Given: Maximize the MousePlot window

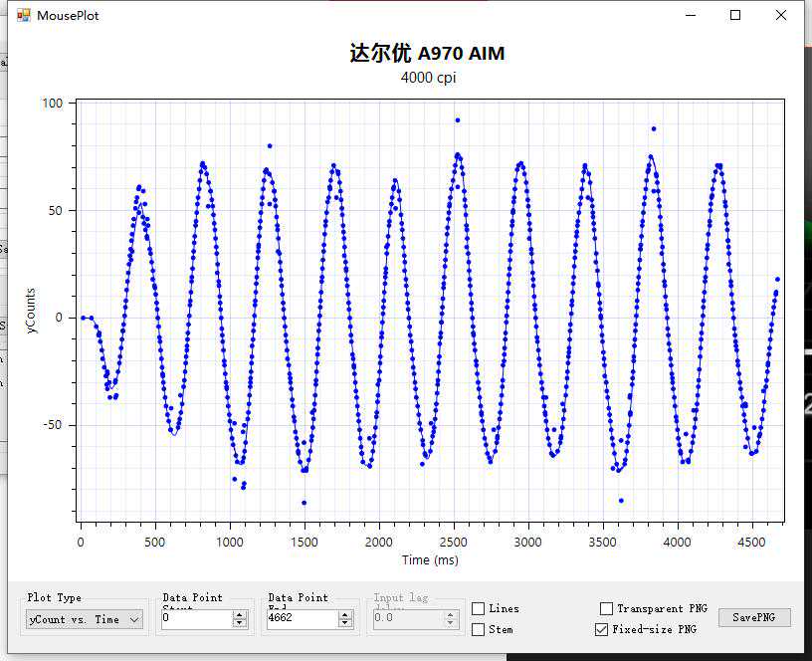Looking at the screenshot, I should (735, 15).
